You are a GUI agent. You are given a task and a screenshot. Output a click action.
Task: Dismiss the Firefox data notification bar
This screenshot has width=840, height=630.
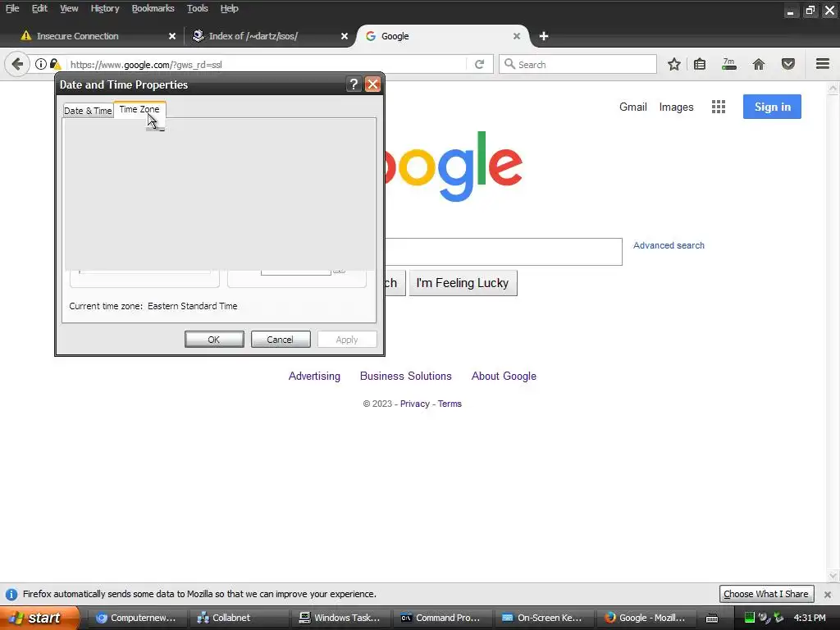pos(828,594)
